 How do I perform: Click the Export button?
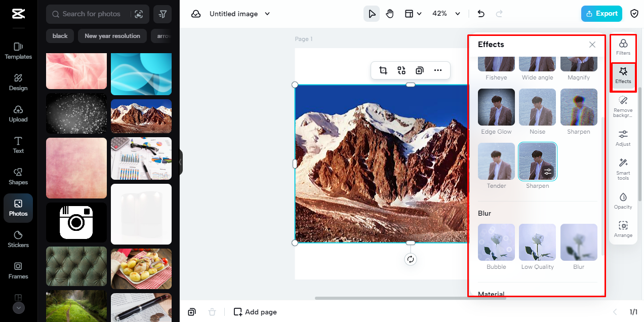[601, 14]
